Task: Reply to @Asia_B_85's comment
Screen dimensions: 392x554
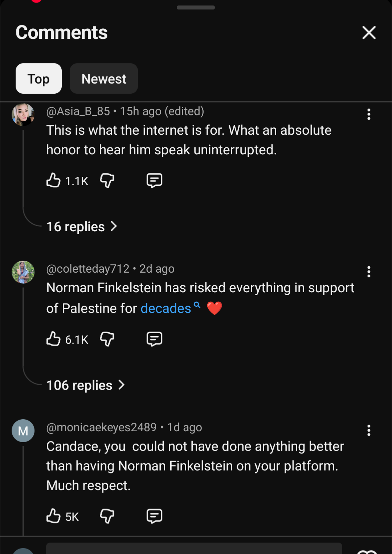Action: (154, 180)
